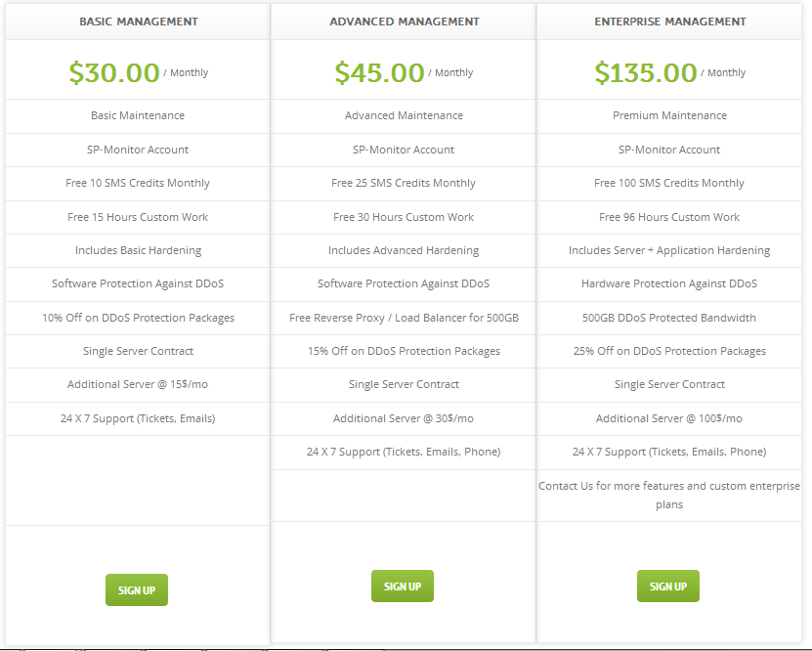Select Hardware Protection Against DDoS row
812x651 pixels.
(669, 283)
